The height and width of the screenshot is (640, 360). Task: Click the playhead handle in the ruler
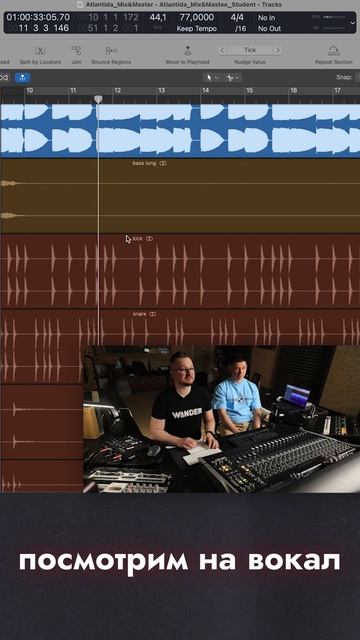tap(98, 99)
